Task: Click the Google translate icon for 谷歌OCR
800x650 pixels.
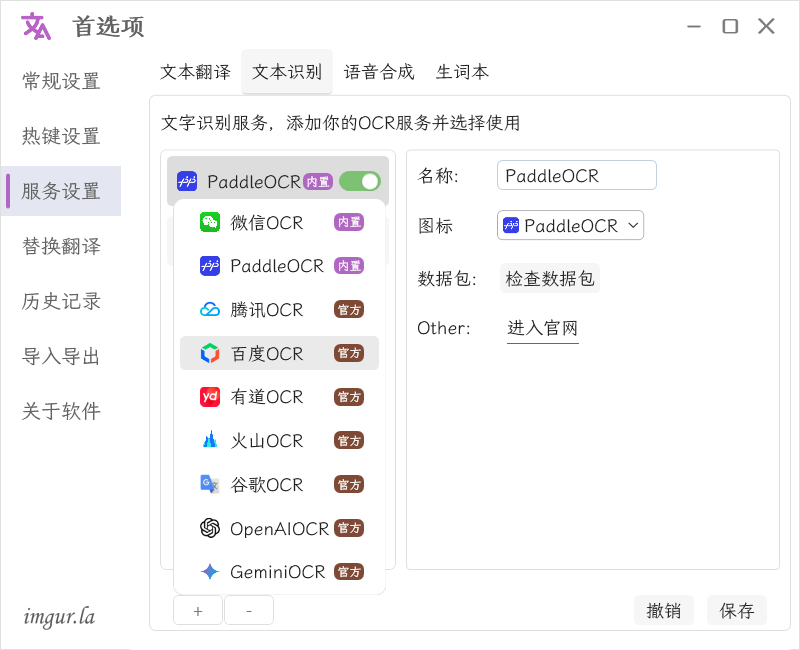Action: pos(210,484)
